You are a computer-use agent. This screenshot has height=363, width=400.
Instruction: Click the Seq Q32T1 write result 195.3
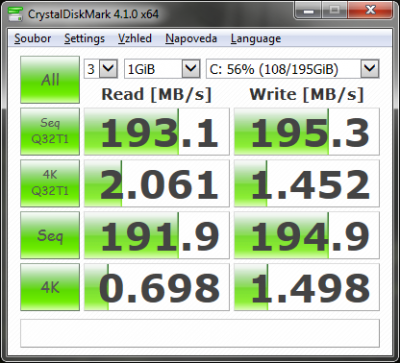tap(307, 131)
